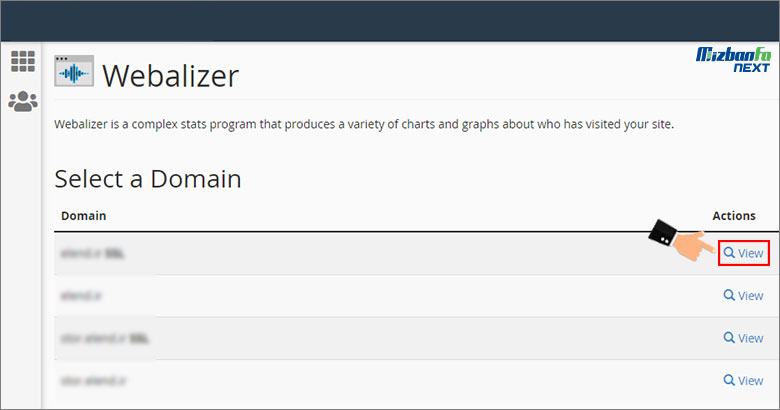
Task: Click the user group icon in the sidebar
Action: click(x=22, y=101)
